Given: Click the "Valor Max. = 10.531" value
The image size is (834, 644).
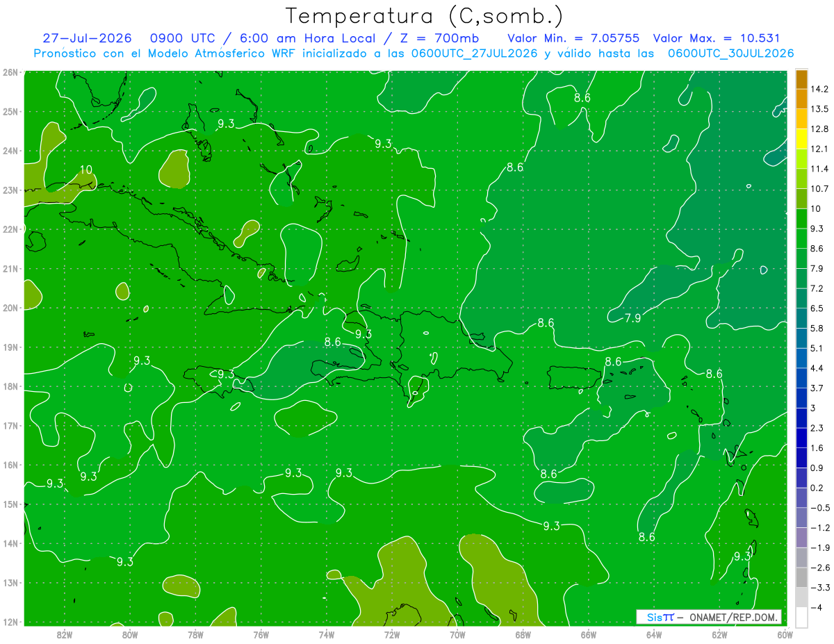Looking at the screenshot, I should click(x=717, y=38).
